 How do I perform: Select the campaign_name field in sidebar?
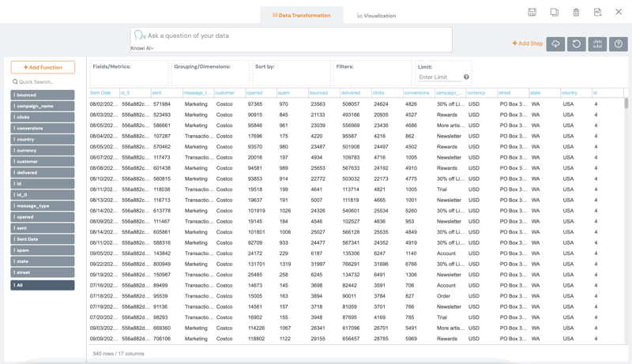tap(43, 106)
